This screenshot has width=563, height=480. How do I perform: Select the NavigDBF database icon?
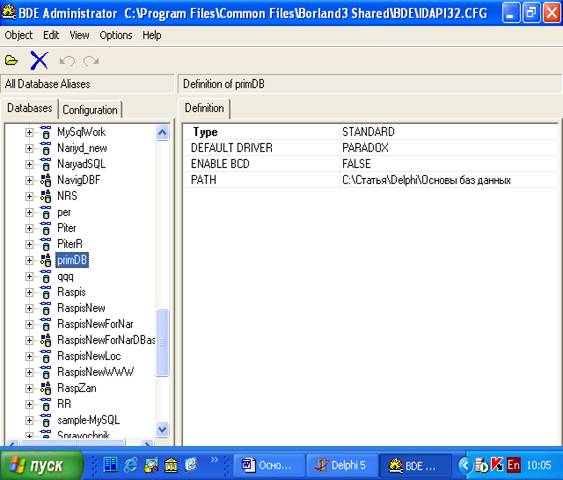click(x=46, y=180)
